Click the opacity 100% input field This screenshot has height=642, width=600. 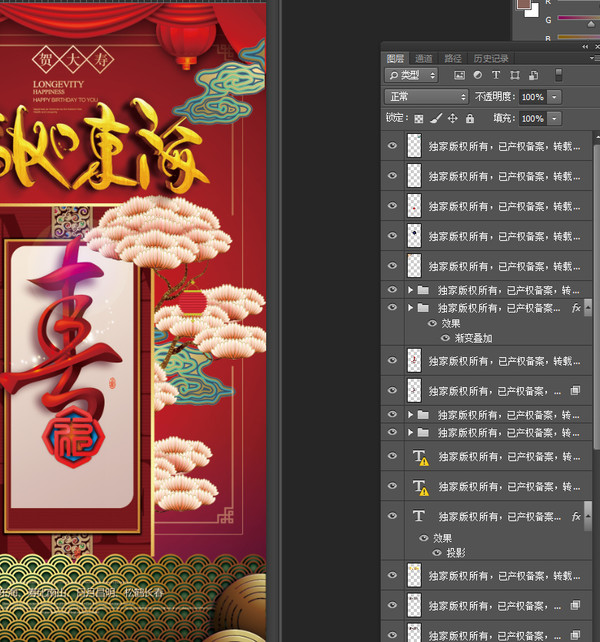click(532, 97)
